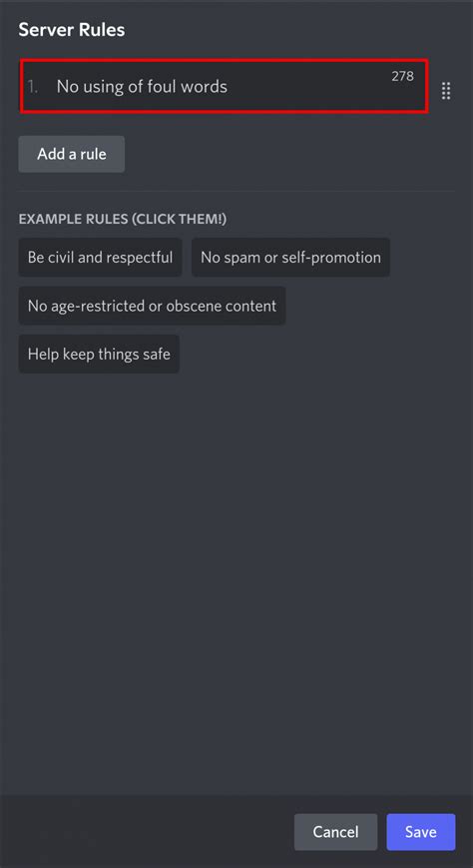Click the divider line below Add a rule
Viewport: 473px width, 868px height.
pyautogui.click(x=236, y=191)
